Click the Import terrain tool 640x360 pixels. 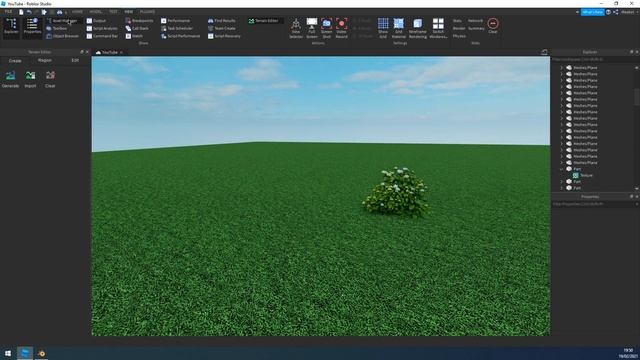(x=30, y=79)
